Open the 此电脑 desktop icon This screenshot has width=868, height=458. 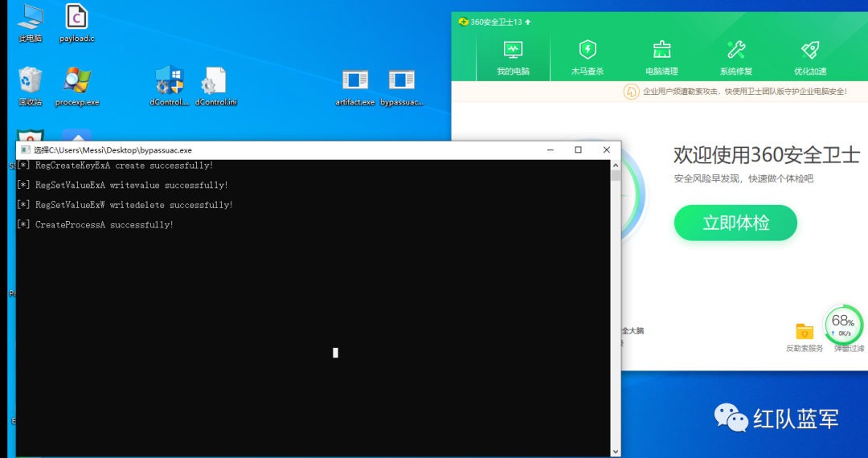31,23
